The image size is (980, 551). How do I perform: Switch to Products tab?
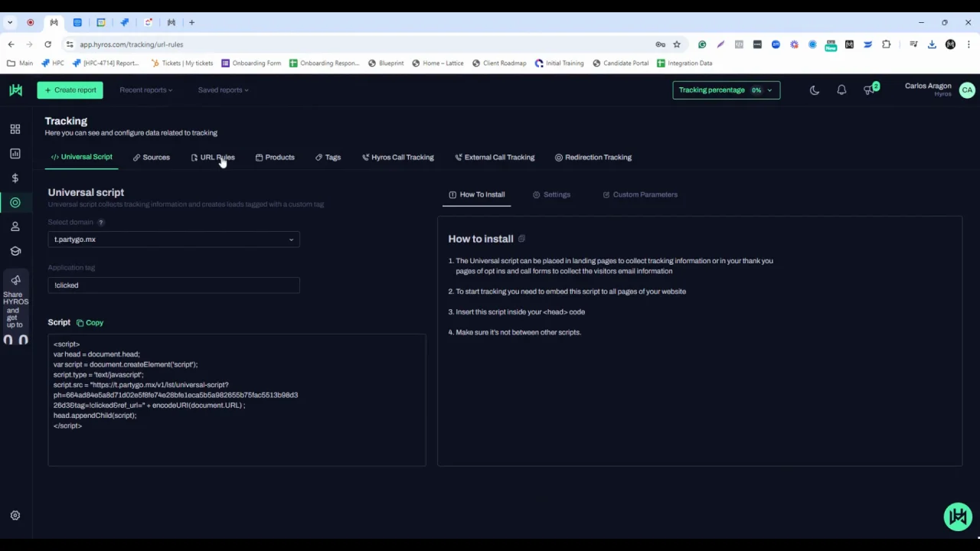(x=275, y=158)
